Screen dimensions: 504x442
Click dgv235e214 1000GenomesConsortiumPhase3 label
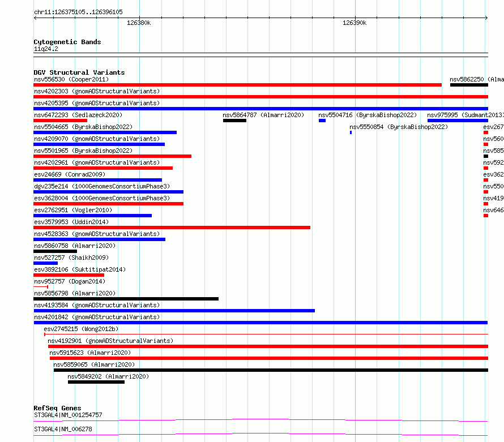coord(102,186)
